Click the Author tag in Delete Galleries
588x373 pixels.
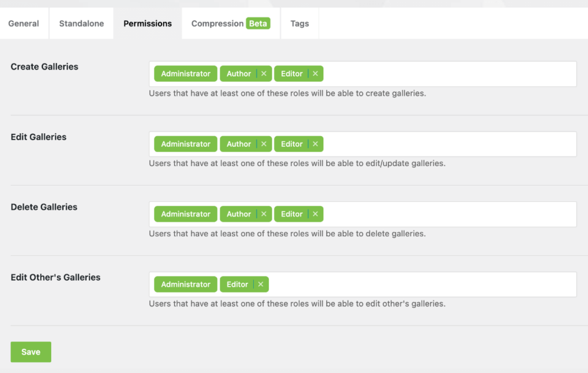(x=238, y=214)
